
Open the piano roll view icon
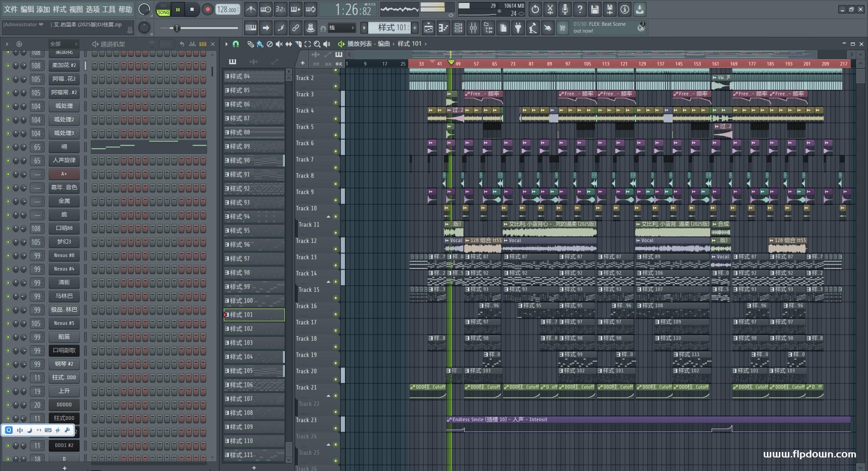coord(443,28)
